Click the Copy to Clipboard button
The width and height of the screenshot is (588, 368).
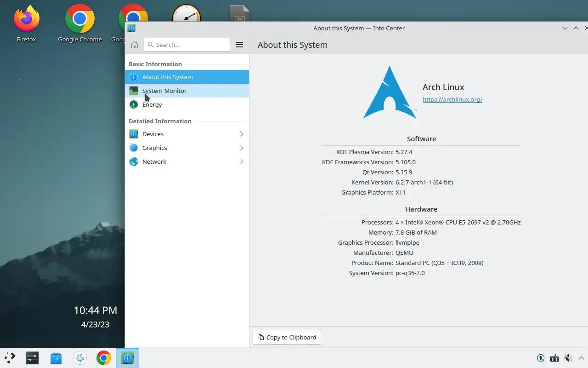[287, 337]
